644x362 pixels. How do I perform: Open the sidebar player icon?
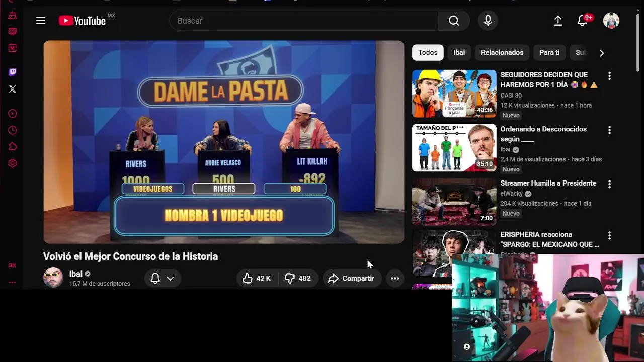pos(13,114)
